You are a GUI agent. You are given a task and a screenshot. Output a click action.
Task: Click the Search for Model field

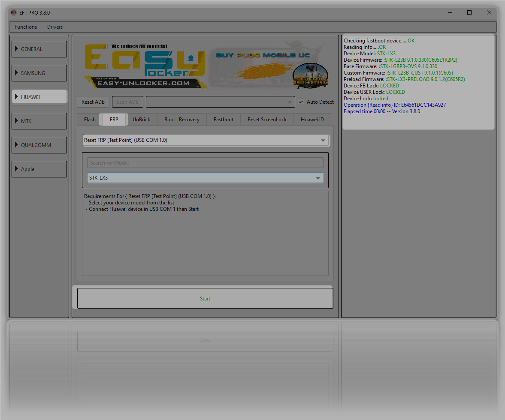click(x=205, y=163)
